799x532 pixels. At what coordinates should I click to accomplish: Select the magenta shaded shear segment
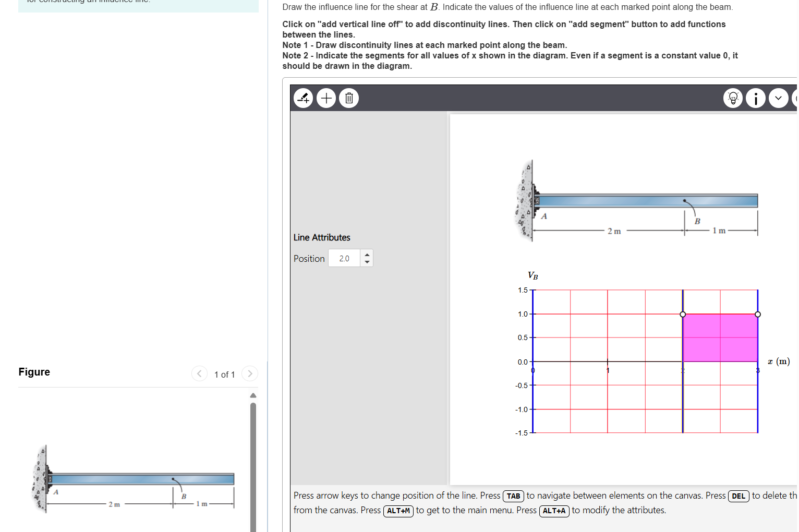(720, 338)
